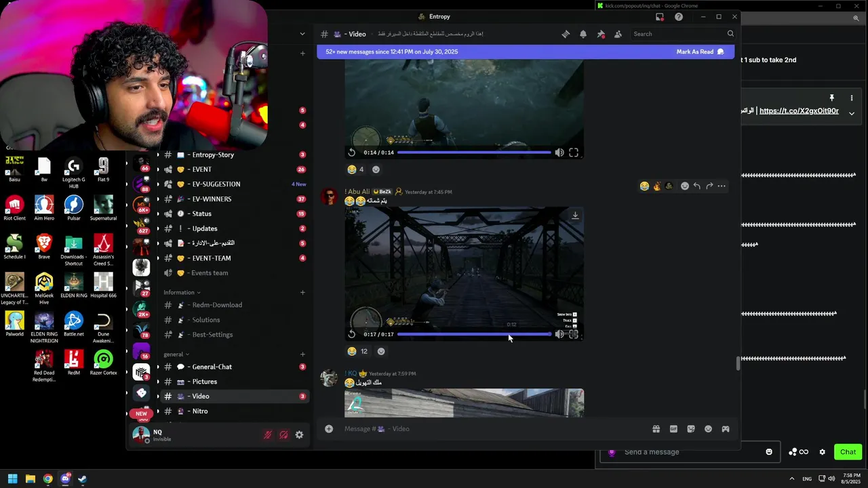
Task: Expand threads arrow for EVENT channel
Action: coord(158,169)
